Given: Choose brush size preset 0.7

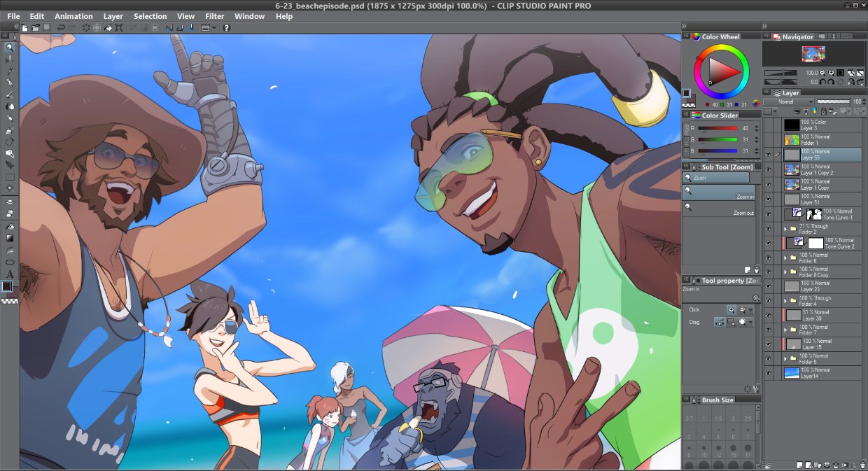Looking at the screenshot, I should click(690, 418).
